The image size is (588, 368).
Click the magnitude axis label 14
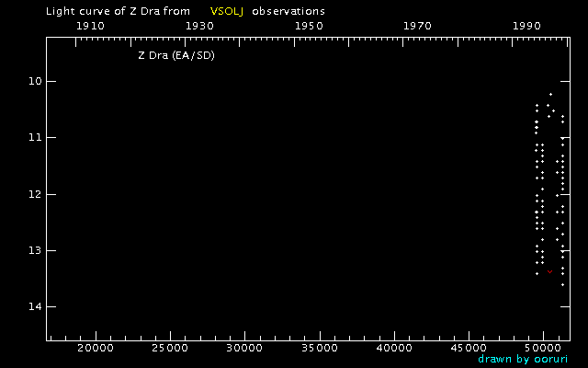(x=35, y=306)
